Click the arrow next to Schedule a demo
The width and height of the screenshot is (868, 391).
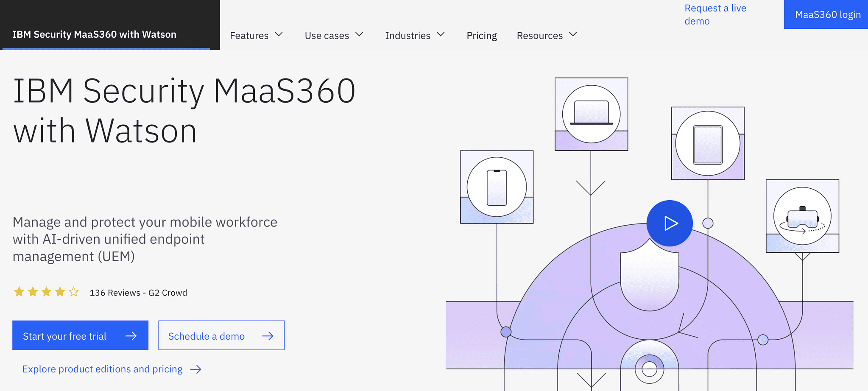268,336
